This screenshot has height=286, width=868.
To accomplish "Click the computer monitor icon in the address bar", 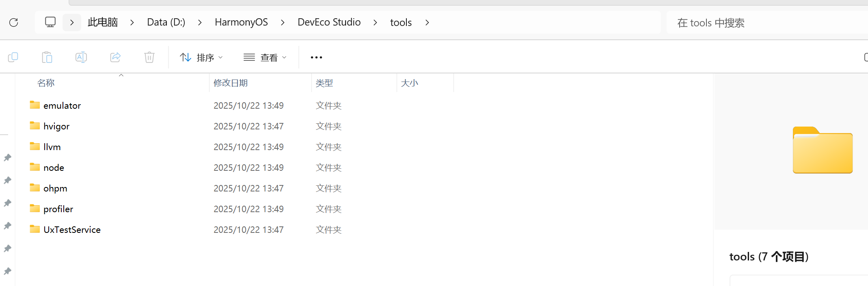I will click(50, 22).
